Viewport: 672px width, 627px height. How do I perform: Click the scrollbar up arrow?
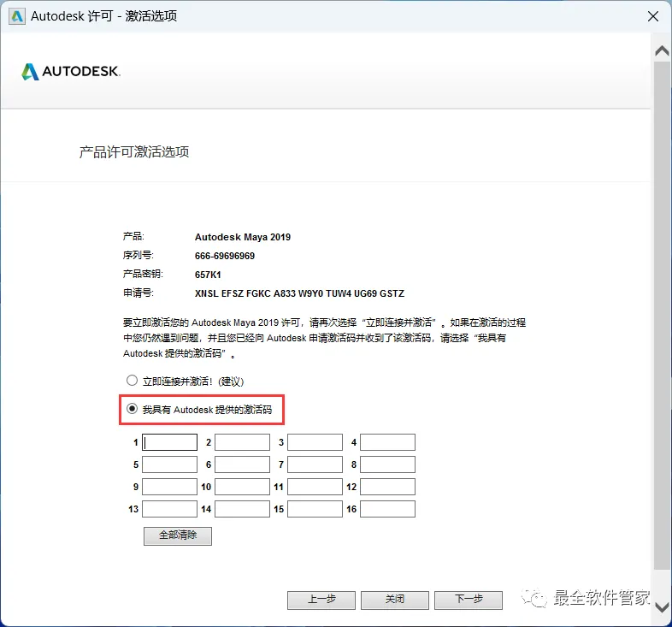(x=662, y=51)
